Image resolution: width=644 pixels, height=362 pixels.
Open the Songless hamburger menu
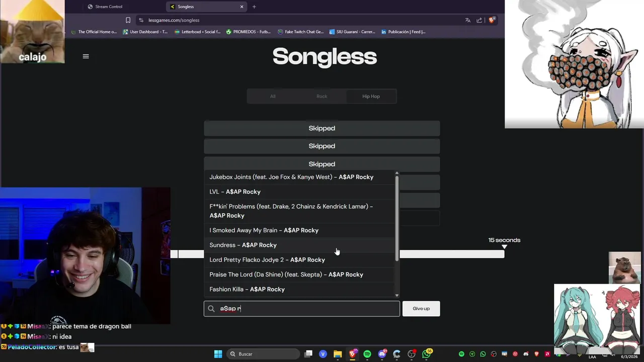[86, 56]
